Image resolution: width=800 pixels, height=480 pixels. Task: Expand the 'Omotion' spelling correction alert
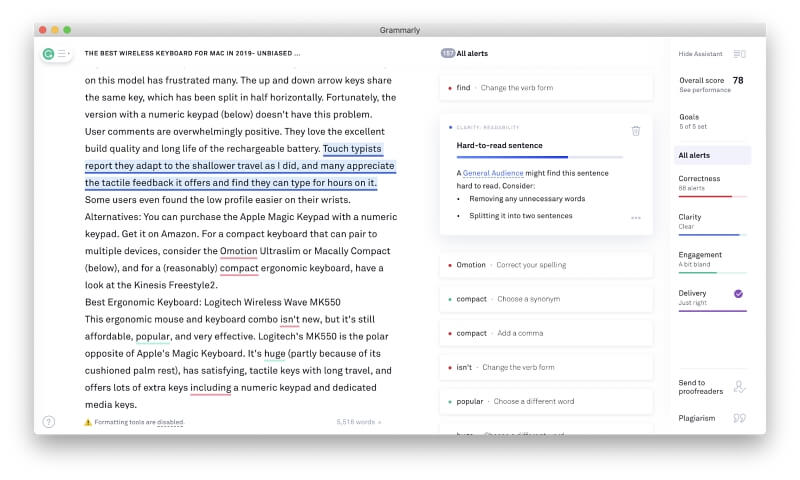click(545, 265)
